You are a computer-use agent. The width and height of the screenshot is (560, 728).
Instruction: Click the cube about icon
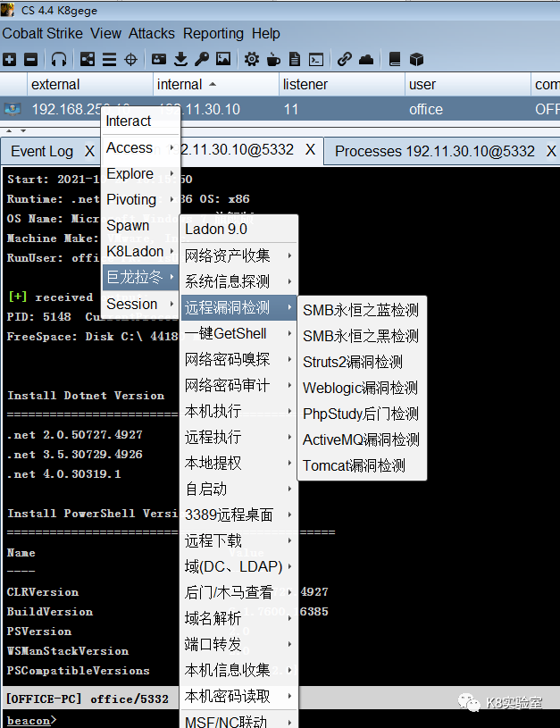416,60
